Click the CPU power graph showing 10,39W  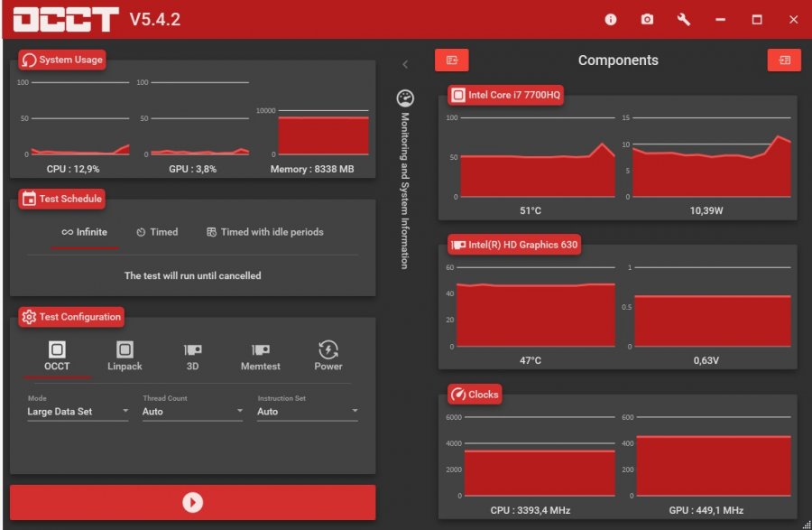coord(712,157)
